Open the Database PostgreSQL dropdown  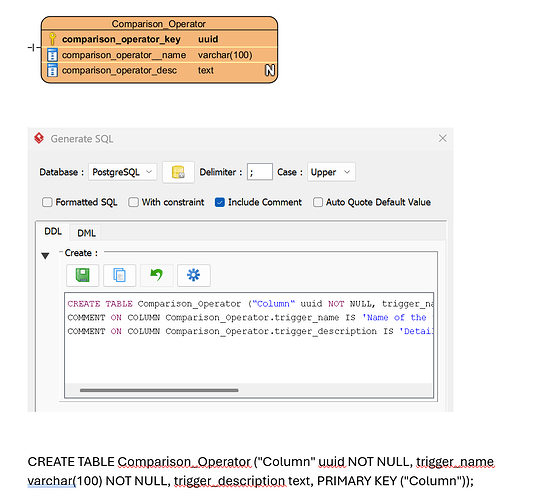tap(123, 172)
